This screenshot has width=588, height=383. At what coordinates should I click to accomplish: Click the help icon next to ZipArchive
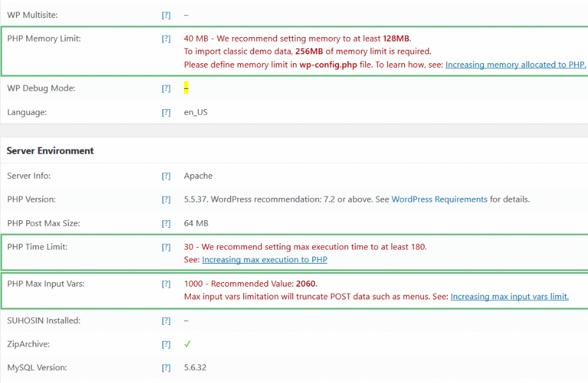[166, 344]
